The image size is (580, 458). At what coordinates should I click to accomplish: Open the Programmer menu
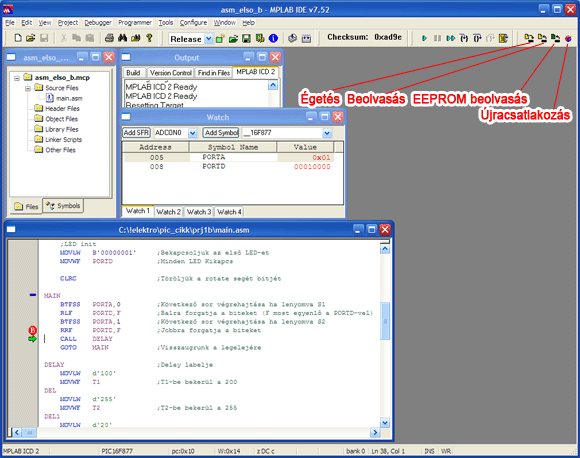(135, 23)
